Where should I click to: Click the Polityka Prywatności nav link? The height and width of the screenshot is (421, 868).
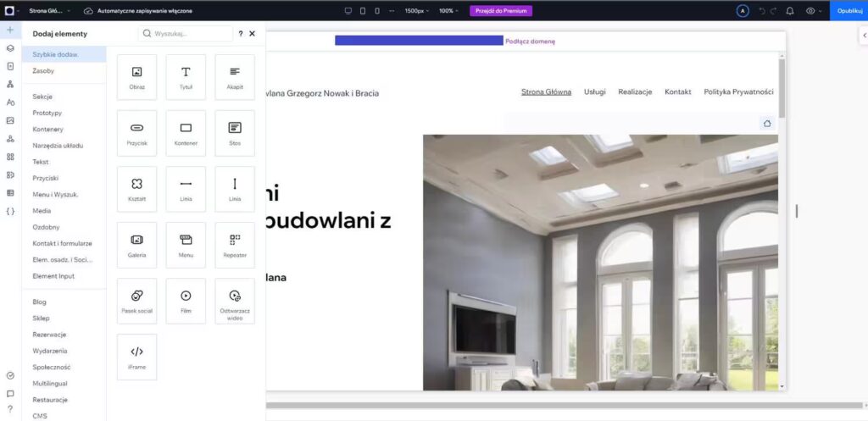[x=738, y=91]
